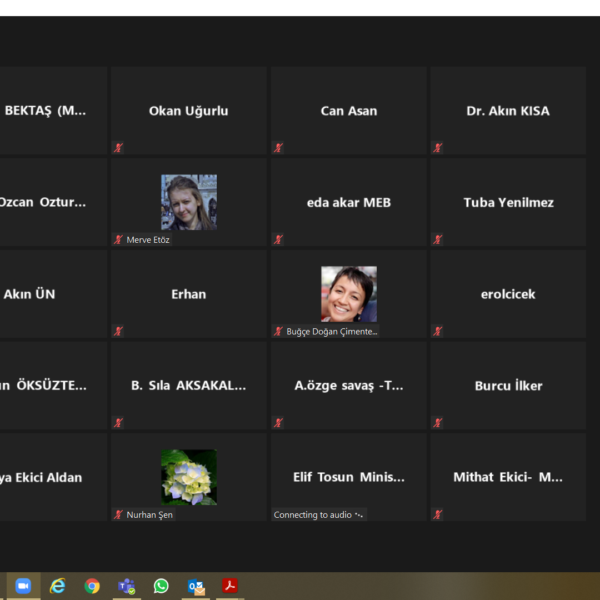Click muted mic icon beside Nurhan Şen
This screenshot has width=600, height=600.
click(118, 515)
